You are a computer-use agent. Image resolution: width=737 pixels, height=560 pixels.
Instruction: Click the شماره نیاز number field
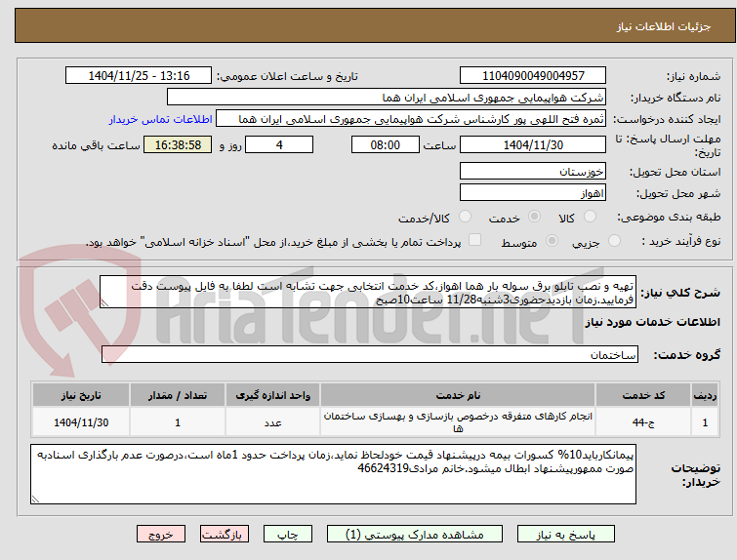pos(533,76)
